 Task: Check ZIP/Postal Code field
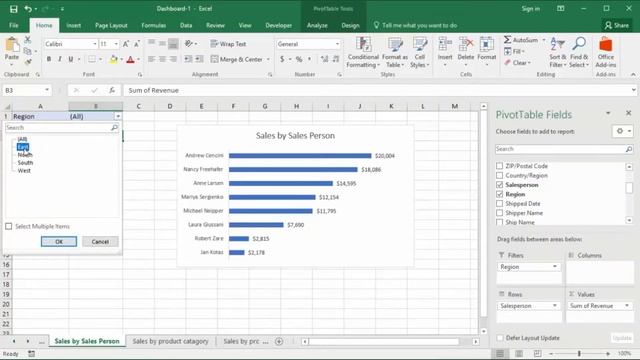[x=500, y=166]
